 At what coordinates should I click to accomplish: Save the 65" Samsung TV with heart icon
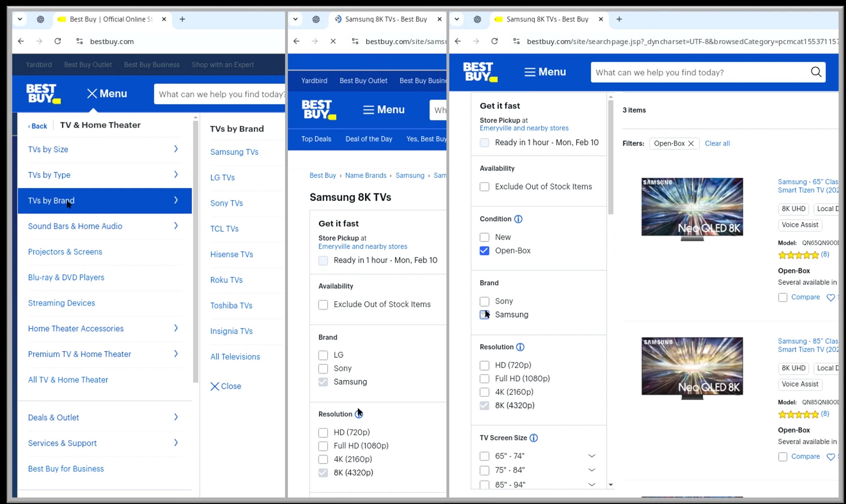coord(830,297)
